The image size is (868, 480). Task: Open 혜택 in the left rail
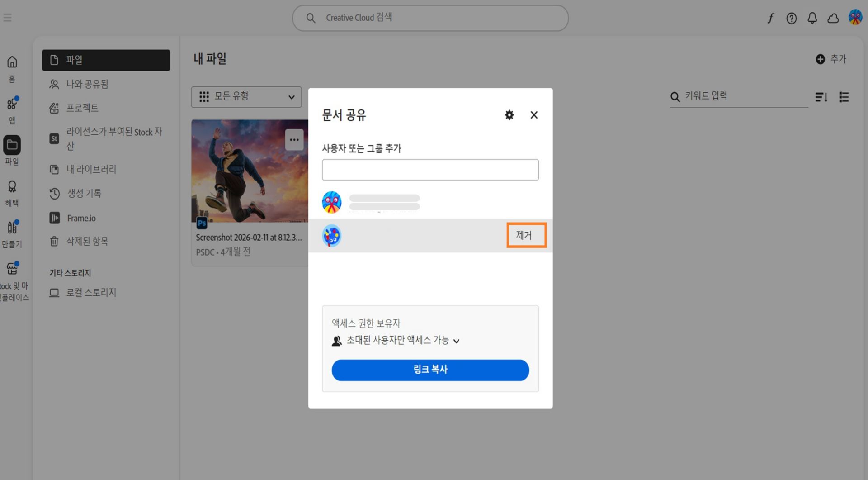tap(12, 193)
